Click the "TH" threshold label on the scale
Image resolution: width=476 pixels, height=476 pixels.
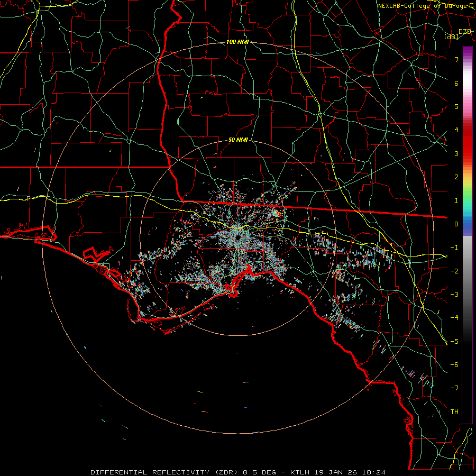pyautogui.click(x=454, y=412)
